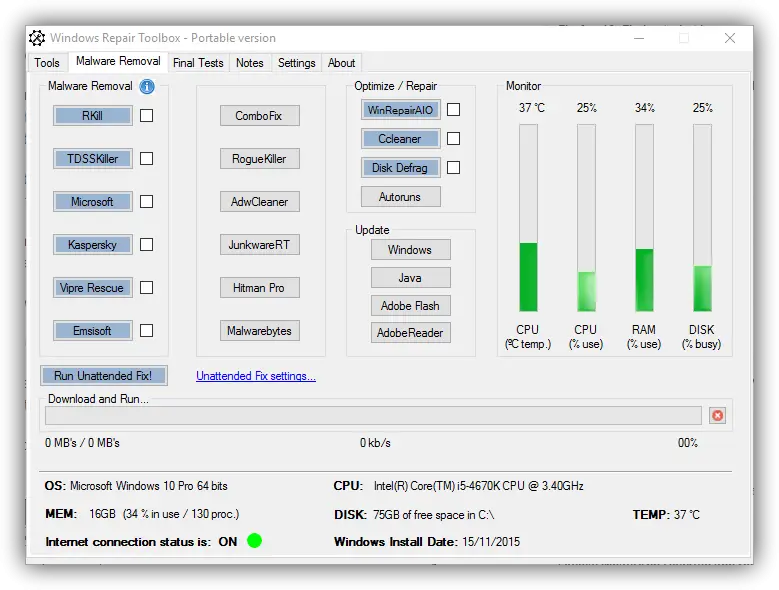Click the Malware Removal info icon
This screenshot has width=779, height=590.
(147, 86)
